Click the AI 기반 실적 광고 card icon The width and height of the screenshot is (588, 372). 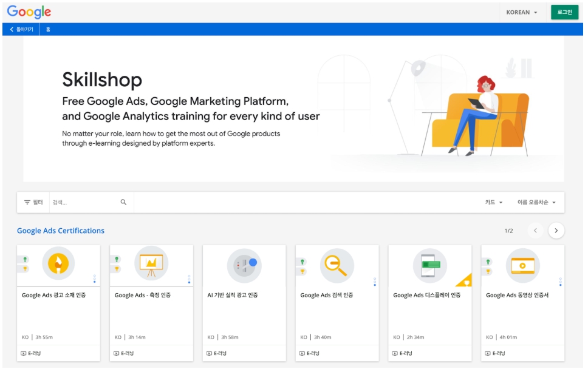(x=244, y=265)
